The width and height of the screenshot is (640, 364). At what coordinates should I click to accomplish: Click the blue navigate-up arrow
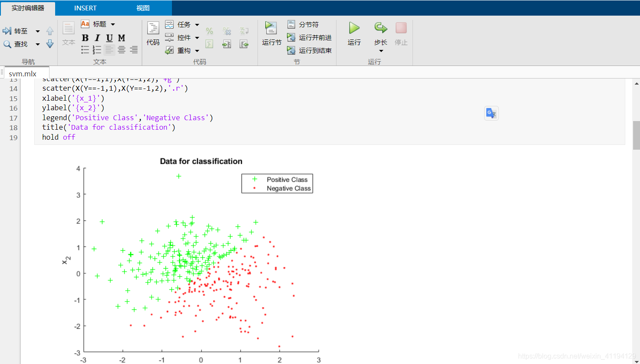point(49,31)
